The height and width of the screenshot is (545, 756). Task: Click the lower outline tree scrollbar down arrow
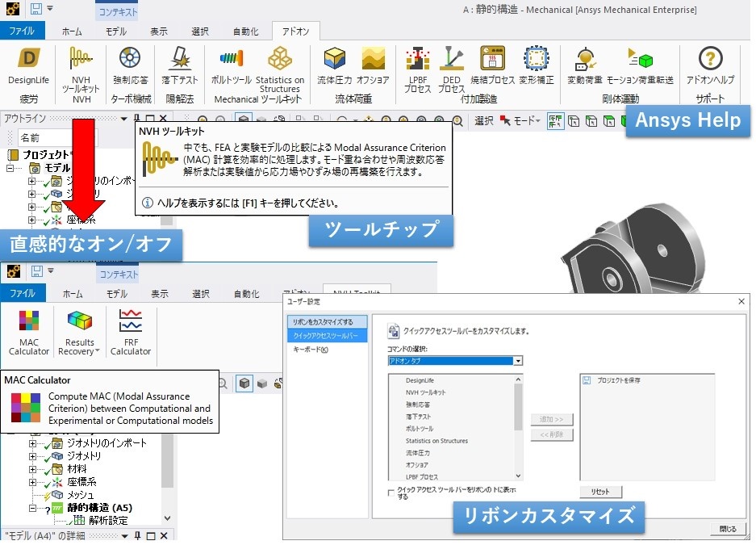point(167,518)
